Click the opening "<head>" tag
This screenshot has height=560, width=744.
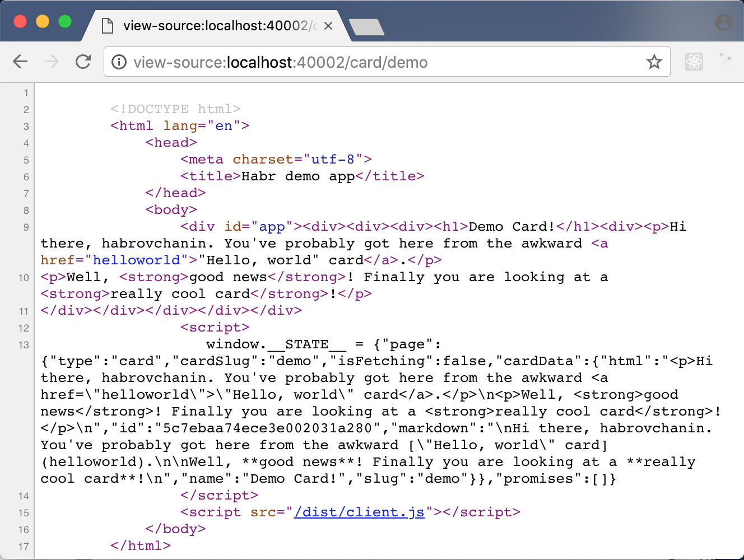(x=171, y=143)
